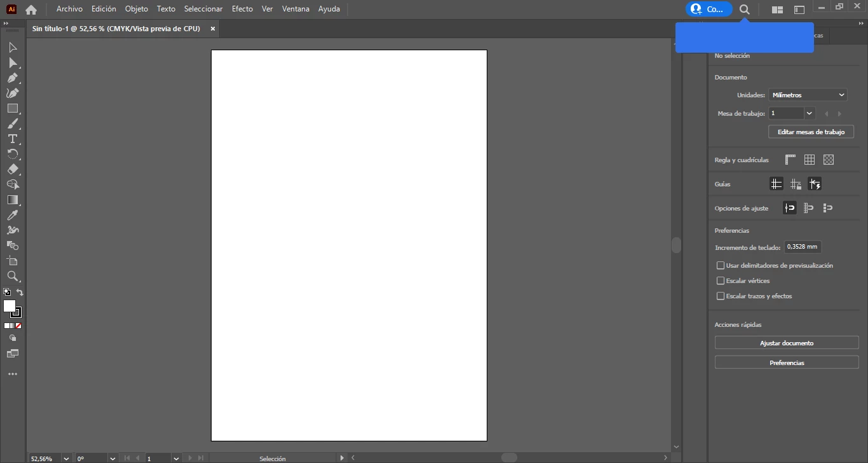Open the Unidades Milímetros dropdown
868x463 pixels.
(808, 95)
